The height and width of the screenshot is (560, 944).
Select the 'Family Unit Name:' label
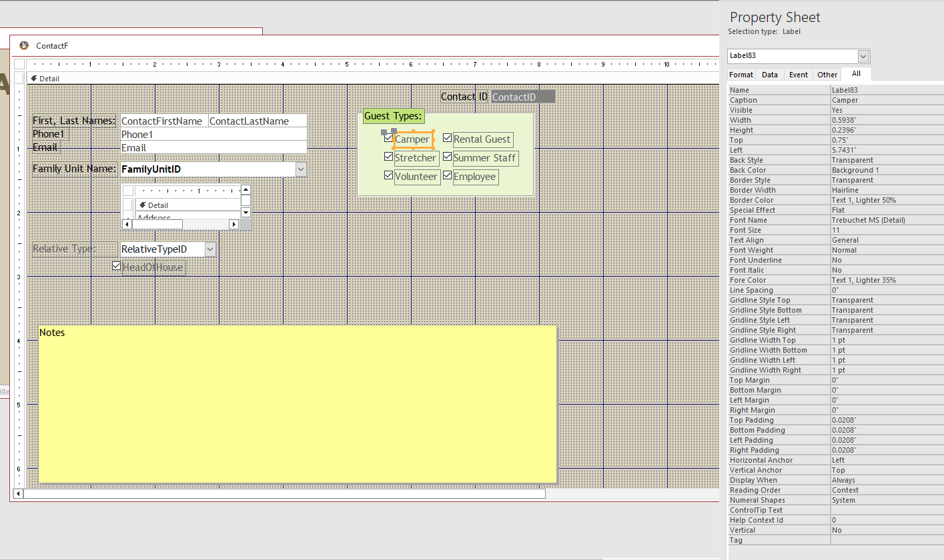[74, 169]
